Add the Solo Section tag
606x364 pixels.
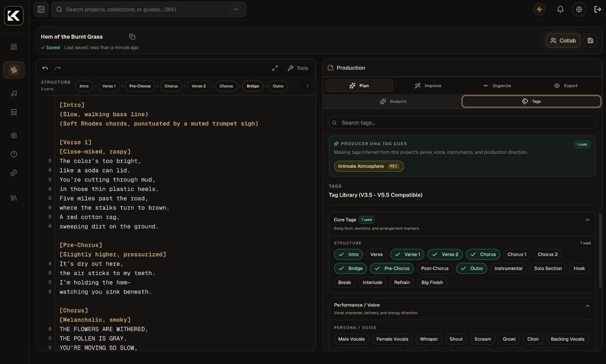[x=548, y=269]
